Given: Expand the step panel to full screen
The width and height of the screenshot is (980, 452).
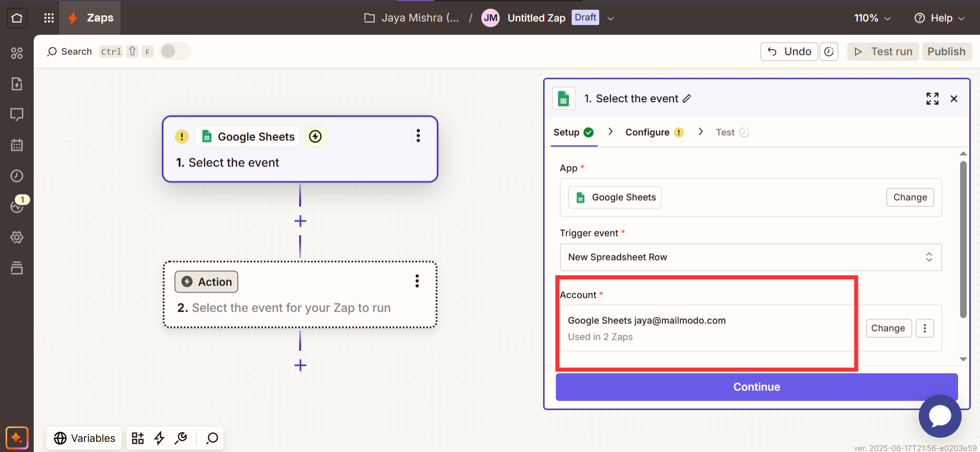Looking at the screenshot, I should point(933,99).
